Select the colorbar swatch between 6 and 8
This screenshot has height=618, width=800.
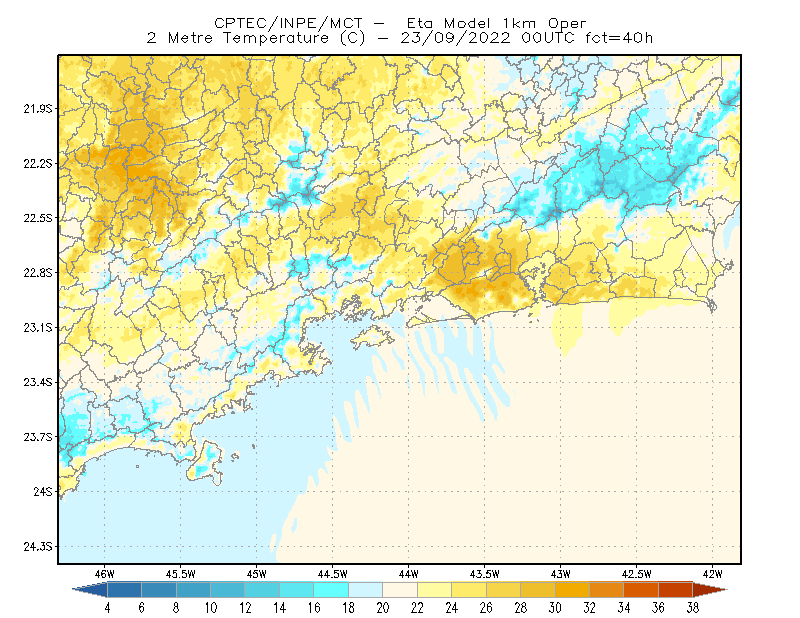(x=159, y=590)
